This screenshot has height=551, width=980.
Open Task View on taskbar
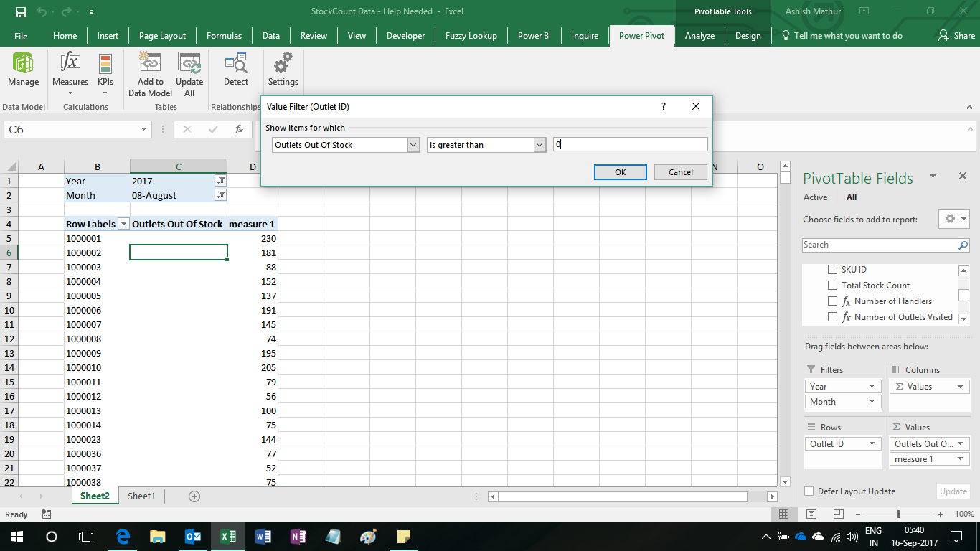point(86,537)
